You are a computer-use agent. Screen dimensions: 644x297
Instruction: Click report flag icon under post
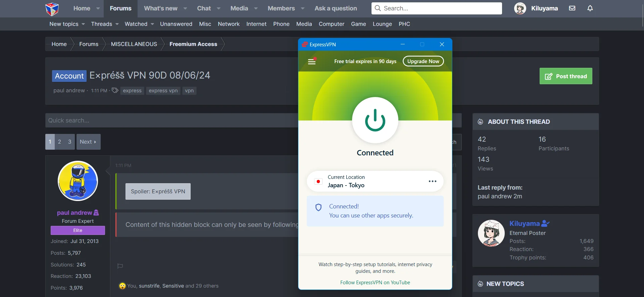coord(120,266)
